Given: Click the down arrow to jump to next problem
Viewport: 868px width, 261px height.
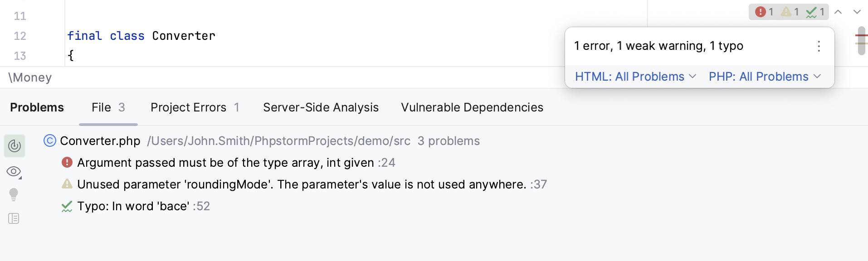Looking at the screenshot, I should [x=858, y=12].
